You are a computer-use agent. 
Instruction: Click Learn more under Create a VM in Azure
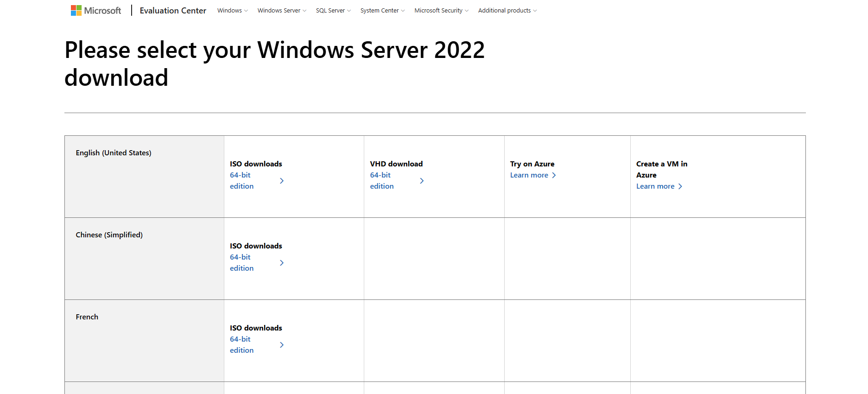[x=655, y=186]
